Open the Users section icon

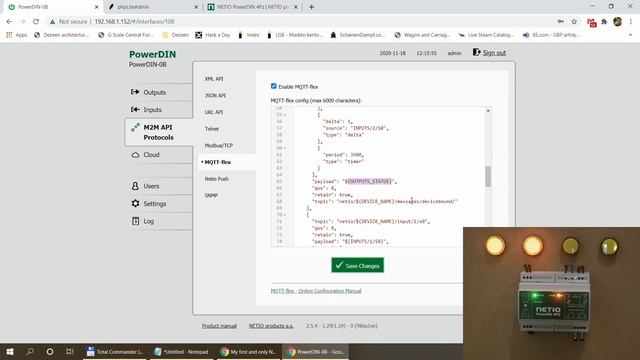click(135, 186)
